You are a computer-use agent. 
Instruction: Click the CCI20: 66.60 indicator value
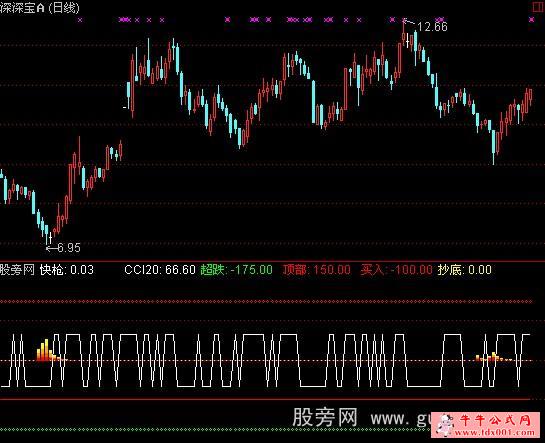(x=160, y=270)
